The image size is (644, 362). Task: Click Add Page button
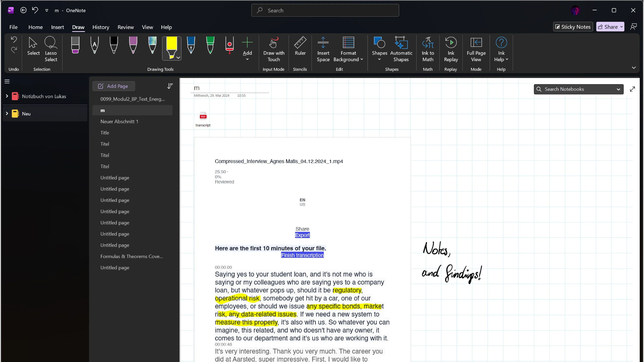(x=114, y=86)
